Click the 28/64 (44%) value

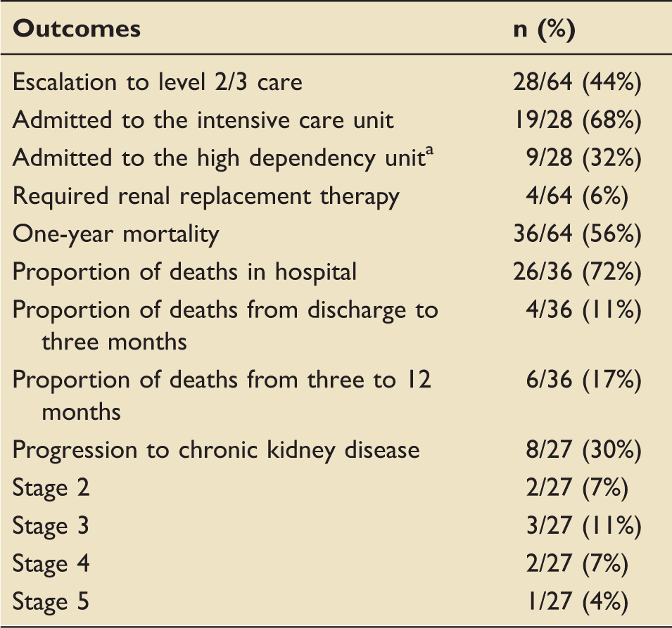pos(577,82)
